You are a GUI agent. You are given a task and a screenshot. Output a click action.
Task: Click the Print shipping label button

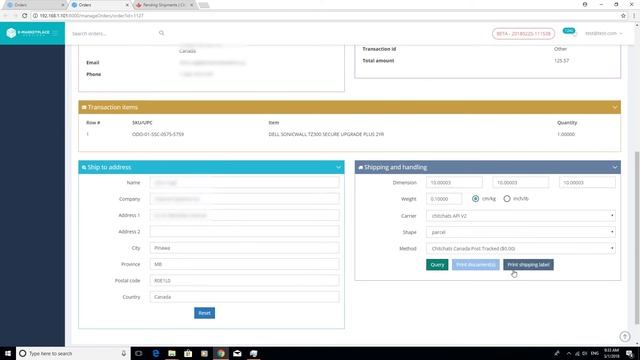click(528, 264)
